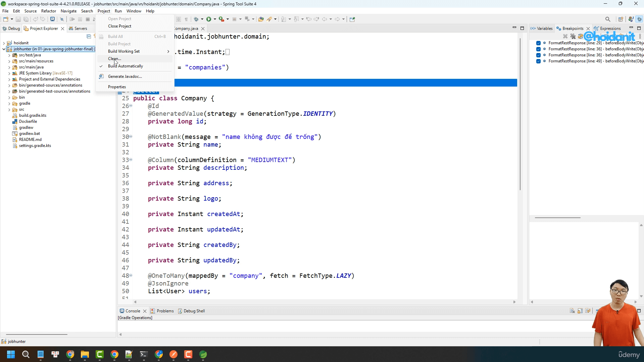
Task: Toggle Build Automatically in Project menu
Action: (125, 66)
